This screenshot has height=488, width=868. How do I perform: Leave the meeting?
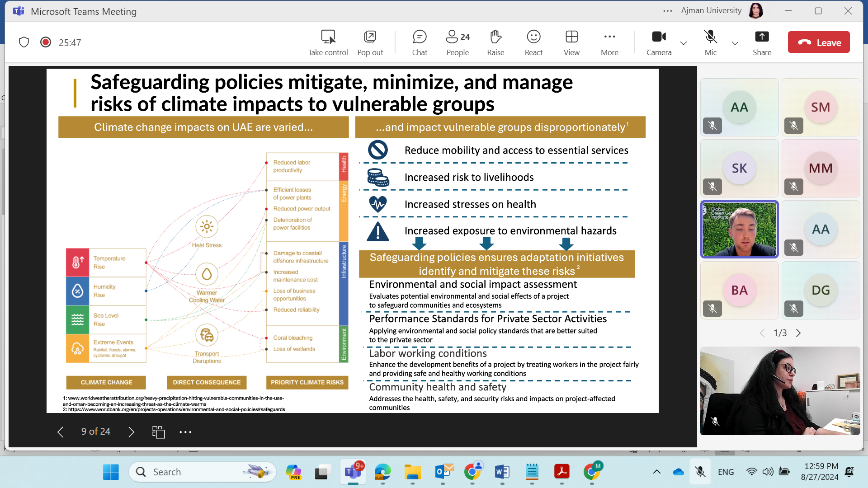tap(819, 42)
